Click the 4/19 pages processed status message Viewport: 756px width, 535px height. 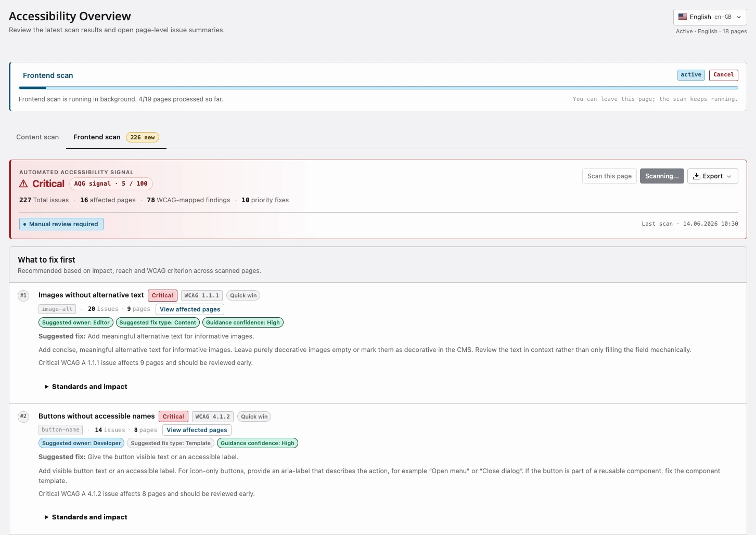121,99
